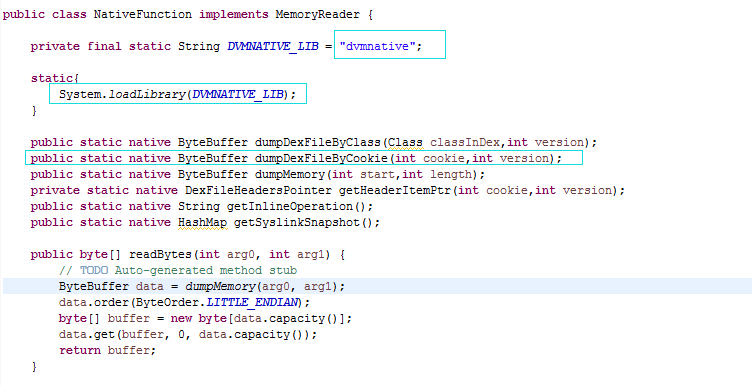The image size is (752, 386).
Task: Click the dumpDexFileByCookie method name
Action: click(321, 158)
